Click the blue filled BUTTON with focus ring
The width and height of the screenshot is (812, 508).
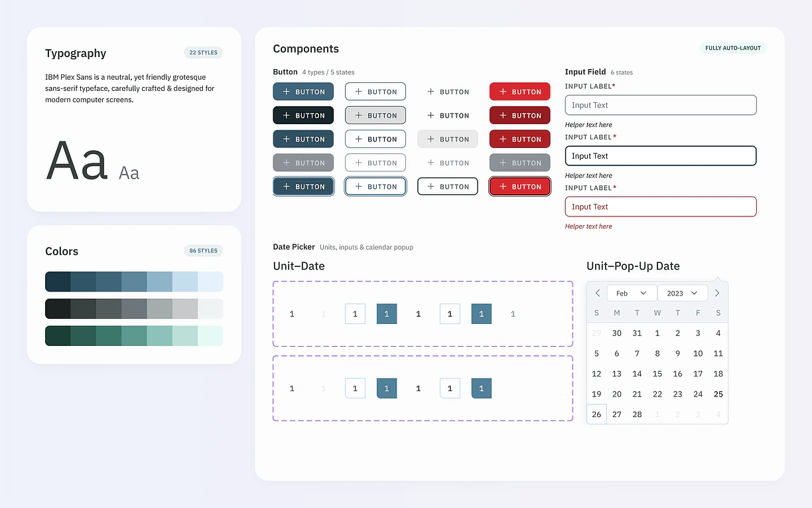tap(303, 187)
